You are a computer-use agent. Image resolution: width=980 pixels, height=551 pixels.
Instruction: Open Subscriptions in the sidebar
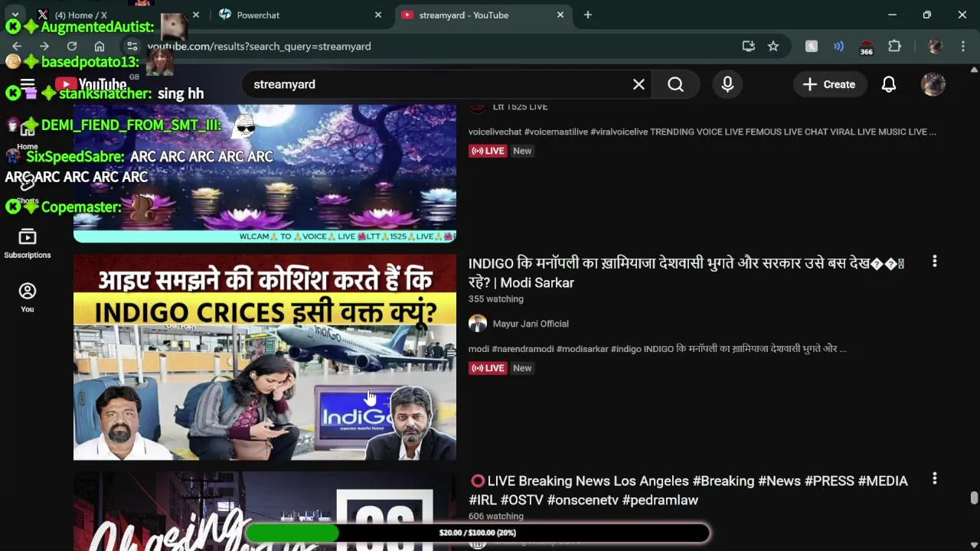pyautogui.click(x=28, y=244)
